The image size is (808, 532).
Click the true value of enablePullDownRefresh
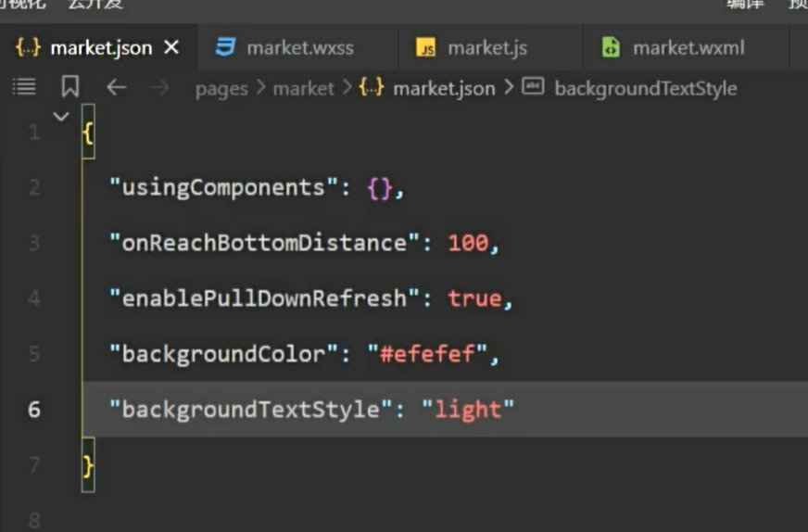[474, 298]
